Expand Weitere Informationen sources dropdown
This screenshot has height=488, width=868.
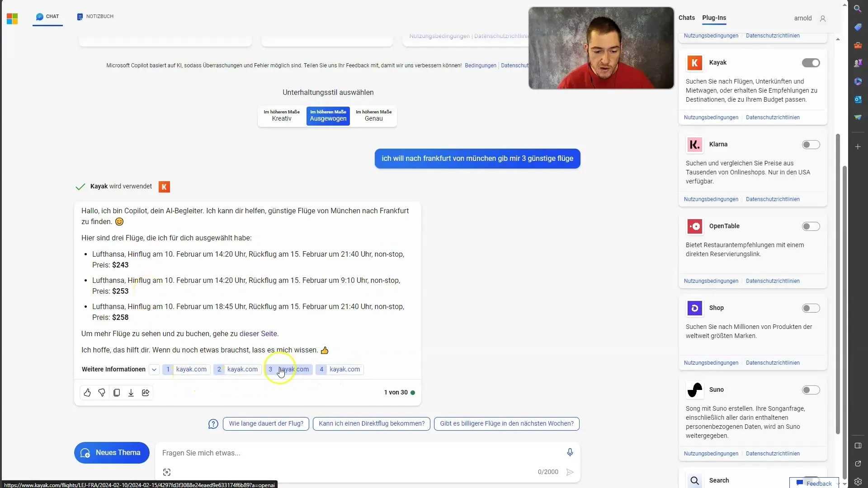(155, 370)
